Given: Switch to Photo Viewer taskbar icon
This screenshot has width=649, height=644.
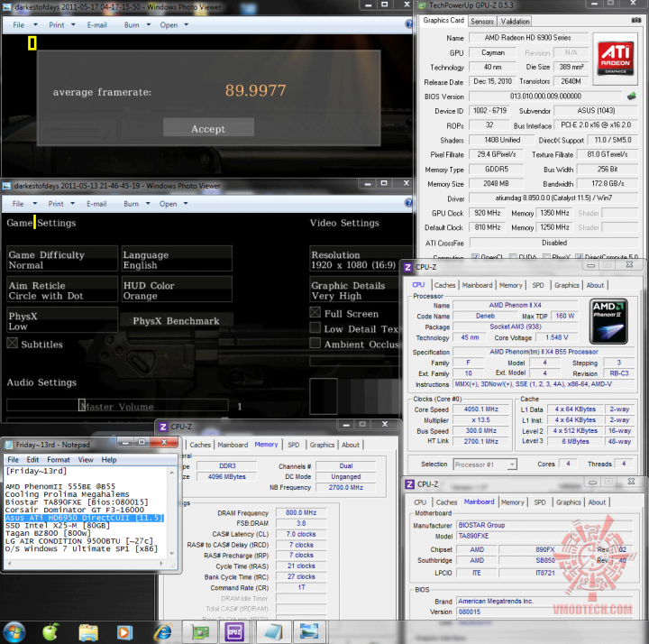Looking at the screenshot, I should click(x=309, y=632).
